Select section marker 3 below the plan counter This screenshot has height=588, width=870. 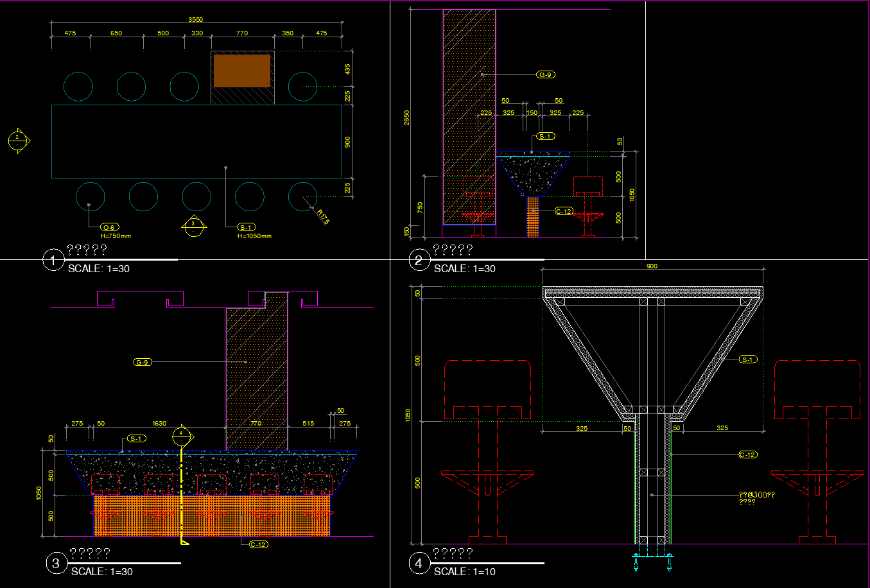click(x=193, y=225)
